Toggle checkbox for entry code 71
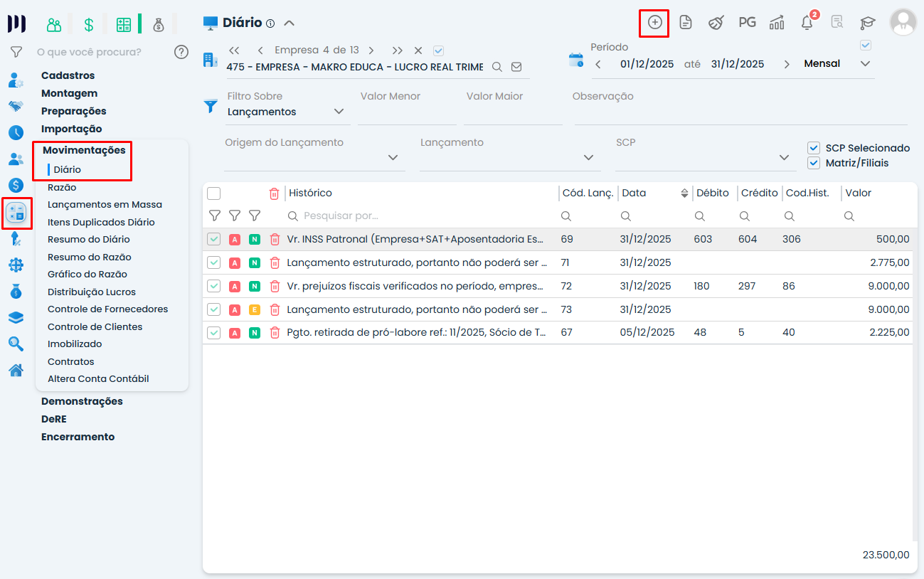Image resolution: width=924 pixels, height=579 pixels. point(214,262)
